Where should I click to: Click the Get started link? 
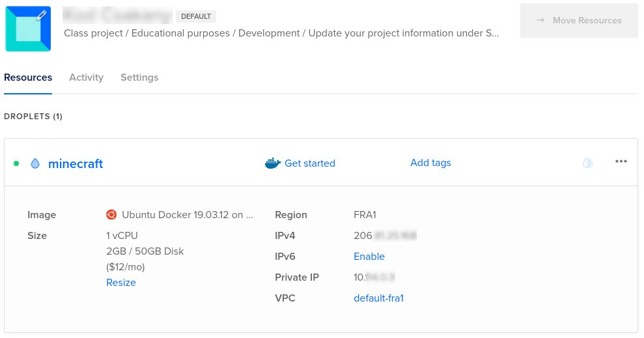310,163
